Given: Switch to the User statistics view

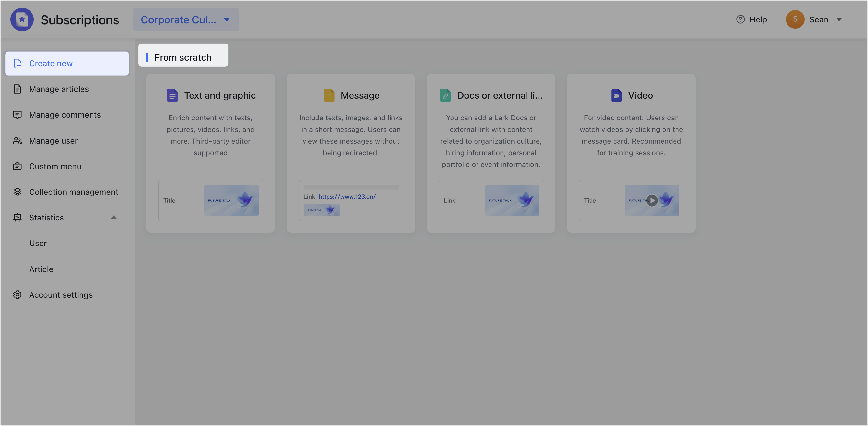Looking at the screenshot, I should pyautogui.click(x=38, y=243).
